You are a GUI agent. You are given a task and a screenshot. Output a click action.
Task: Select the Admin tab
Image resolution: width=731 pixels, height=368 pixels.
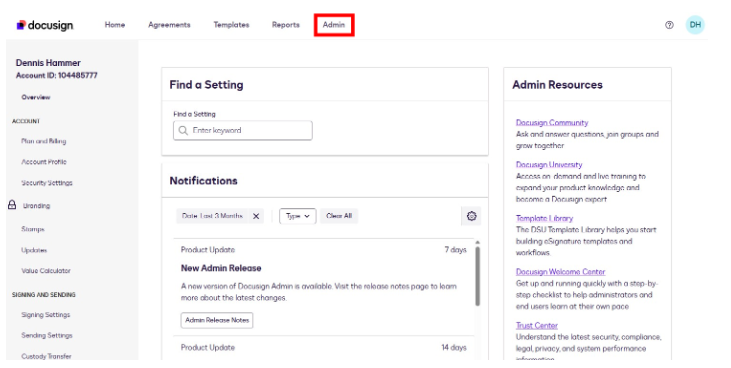pos(334,25)
